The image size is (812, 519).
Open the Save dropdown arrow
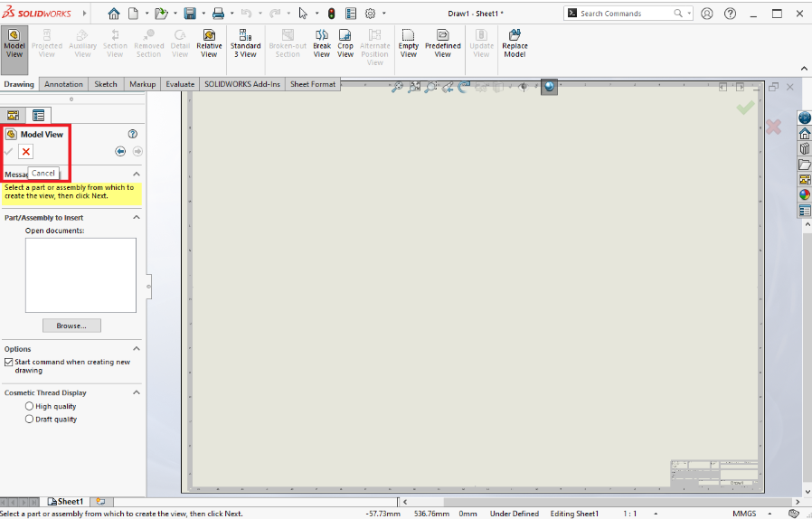tap(203, 14)
